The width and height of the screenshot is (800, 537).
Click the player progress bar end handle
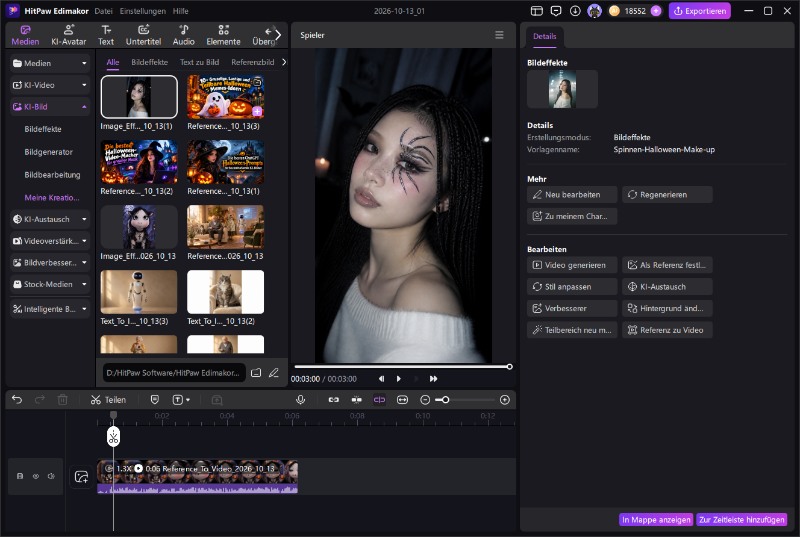(509, 367)
